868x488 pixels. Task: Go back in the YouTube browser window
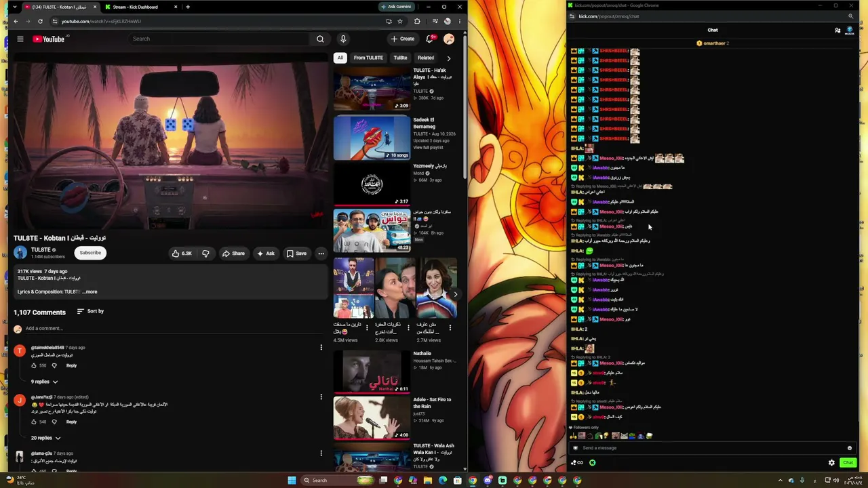16,21
